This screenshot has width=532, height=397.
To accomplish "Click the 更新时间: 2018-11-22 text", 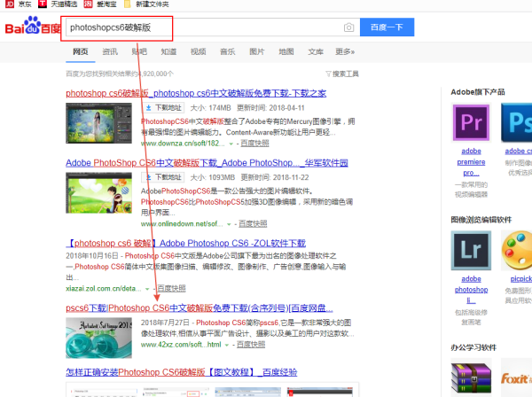I will (x=275, y=177).
